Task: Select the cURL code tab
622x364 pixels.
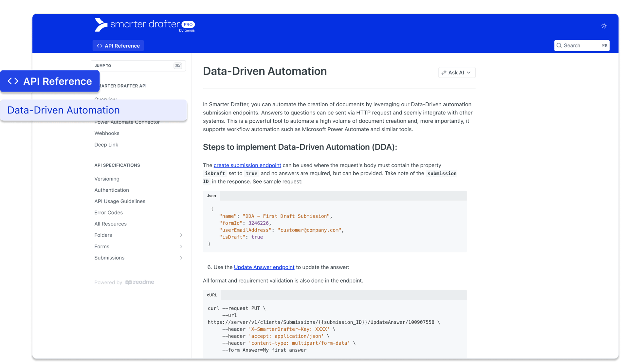Action: point(211,295)
